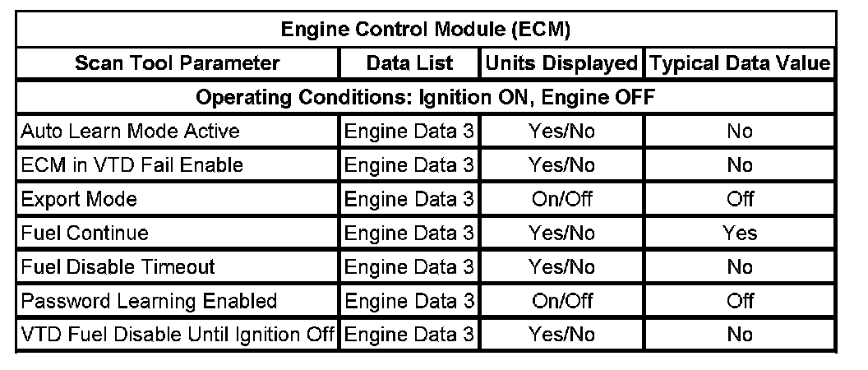868x370 pixels.
Task: Click 'Engine Data 3' in the Fuel Continue row
Action: coord(409,234)
